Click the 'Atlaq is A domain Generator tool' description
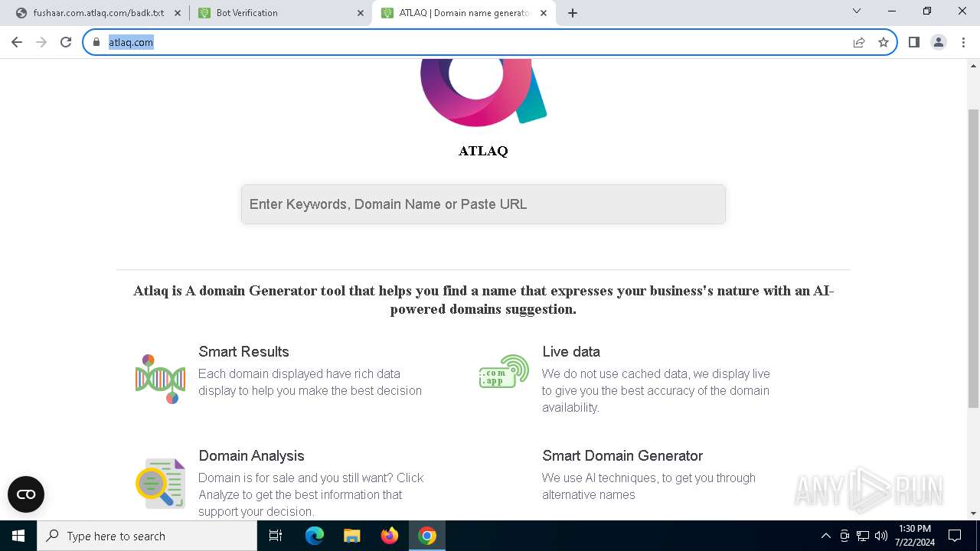Screen dimensions: 980x551 click(x=483, y=300)
